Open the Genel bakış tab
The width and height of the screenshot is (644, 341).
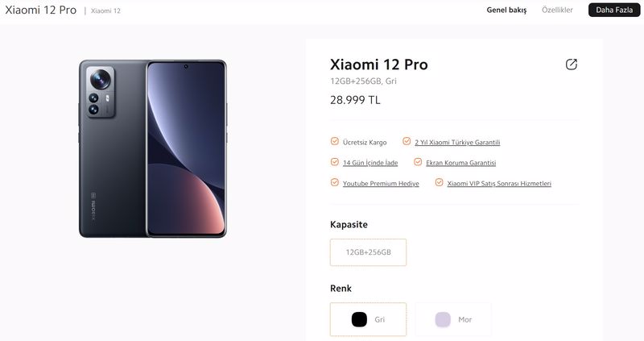(506, 10)
